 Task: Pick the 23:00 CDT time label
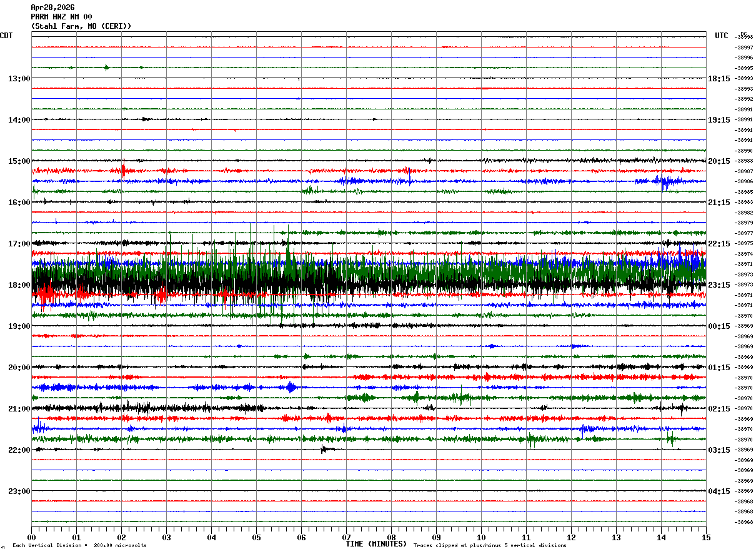click(x=19, y=491)
